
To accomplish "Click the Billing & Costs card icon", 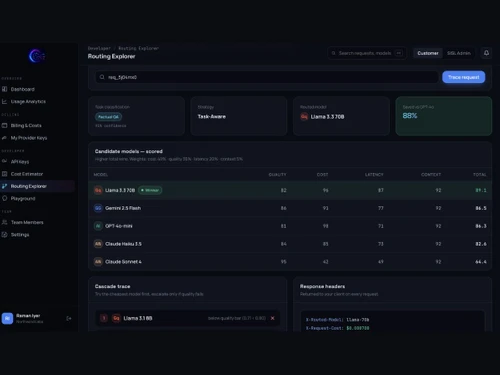I will point(4,125).
